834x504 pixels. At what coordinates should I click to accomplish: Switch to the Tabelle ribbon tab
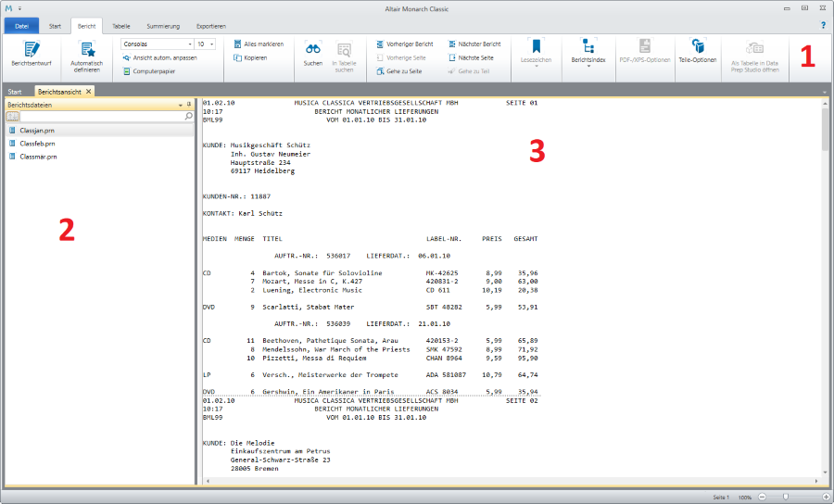coord(121,26)
